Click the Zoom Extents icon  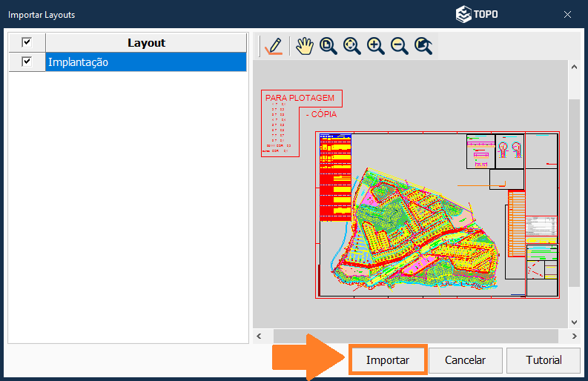pos(351,46)
